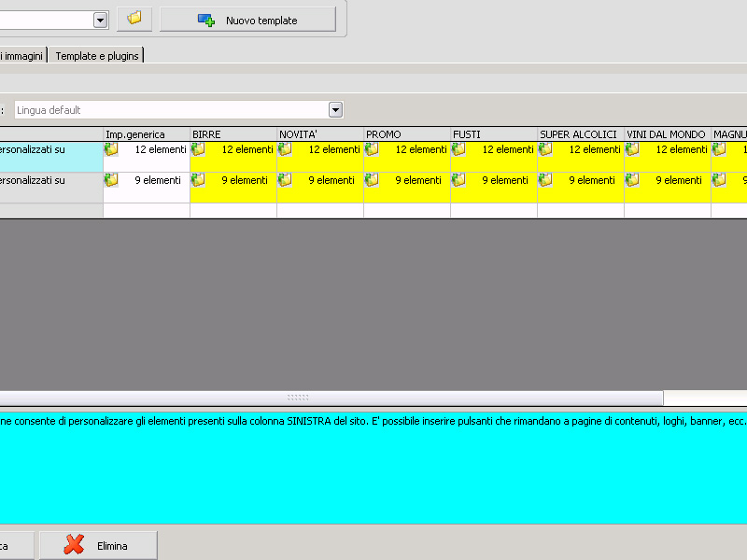
Task: Select the VINI DAL MONDO column header
Action: 667,134
